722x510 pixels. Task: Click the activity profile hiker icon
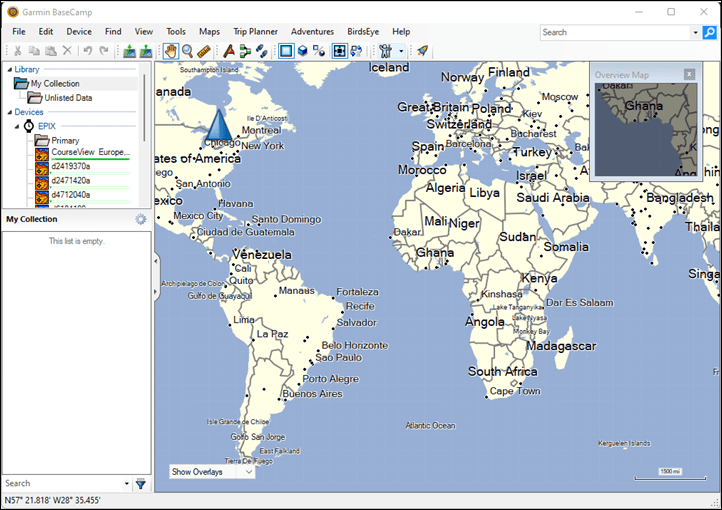pos(385,51)
